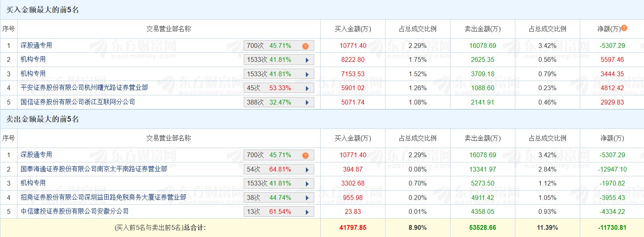Click the 卖出金额(万) header in the sell table

[482, 138]
